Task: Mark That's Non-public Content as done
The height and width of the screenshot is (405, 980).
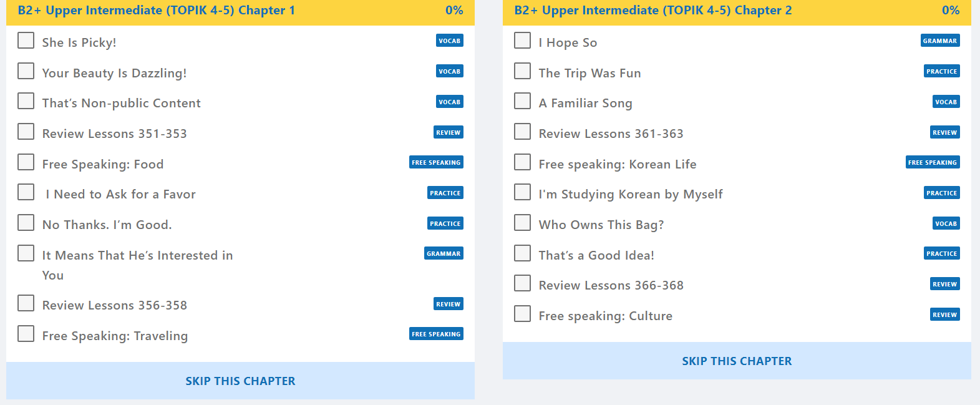Action: tap(26, 101)
